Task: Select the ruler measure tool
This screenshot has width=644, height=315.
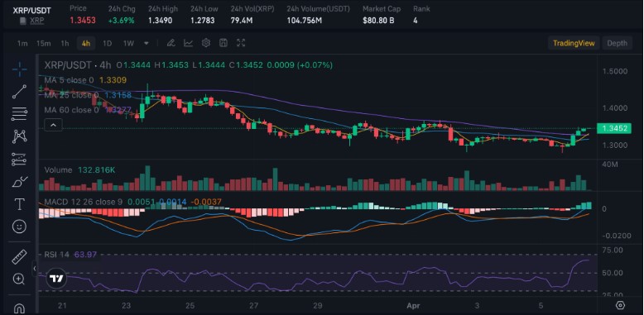Action: tap(19, 257)
